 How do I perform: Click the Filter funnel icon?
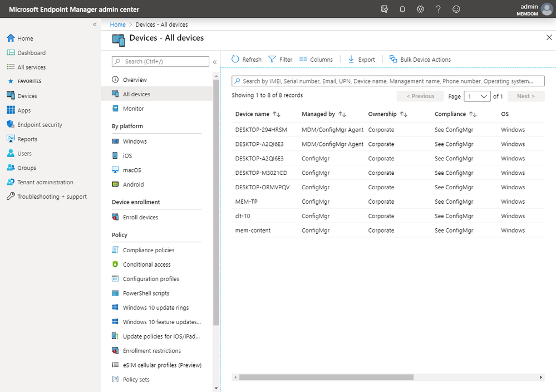(272, 59)
